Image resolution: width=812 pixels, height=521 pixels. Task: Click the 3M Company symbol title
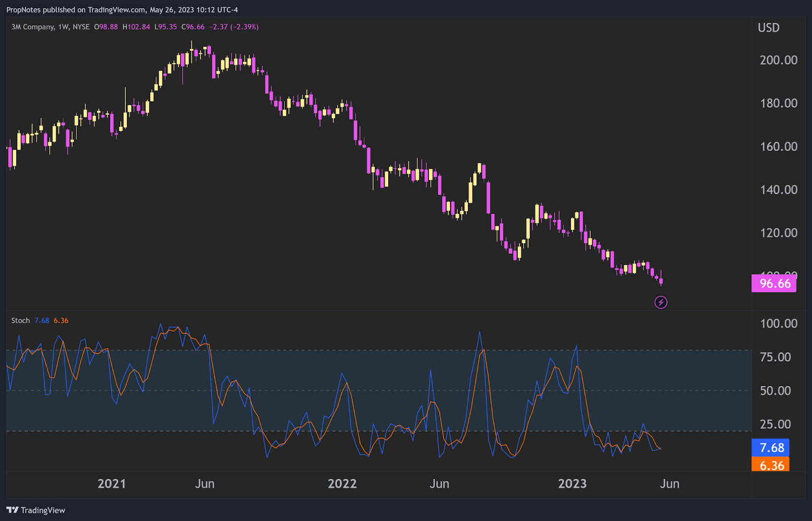tap(33, 27)
